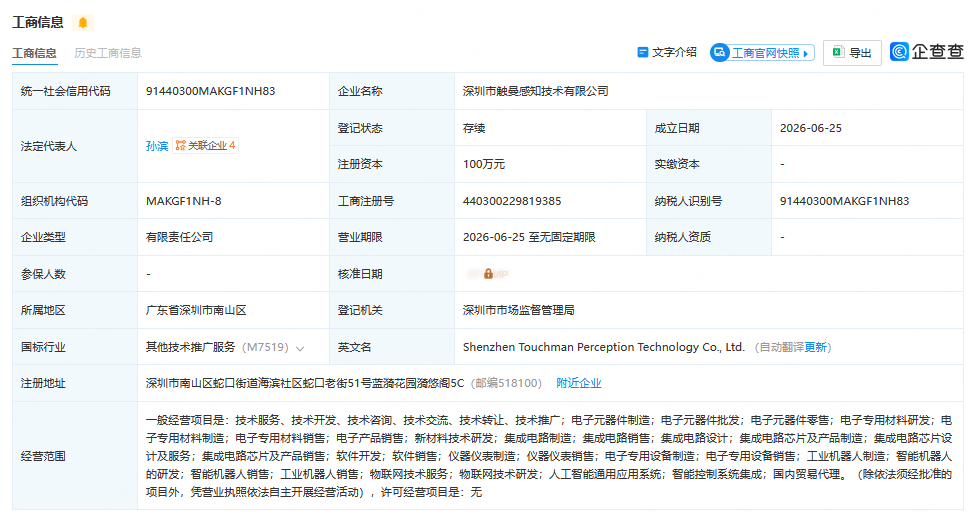
Task: Expand the 国标行业 dropdown chevron
Action: point(300,348)
